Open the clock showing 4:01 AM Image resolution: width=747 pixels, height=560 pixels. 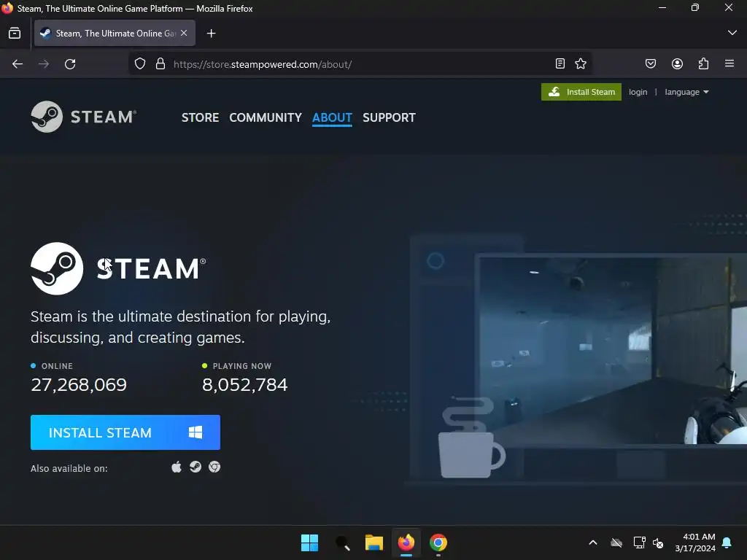pyautogui.click(x=695, y=542)
